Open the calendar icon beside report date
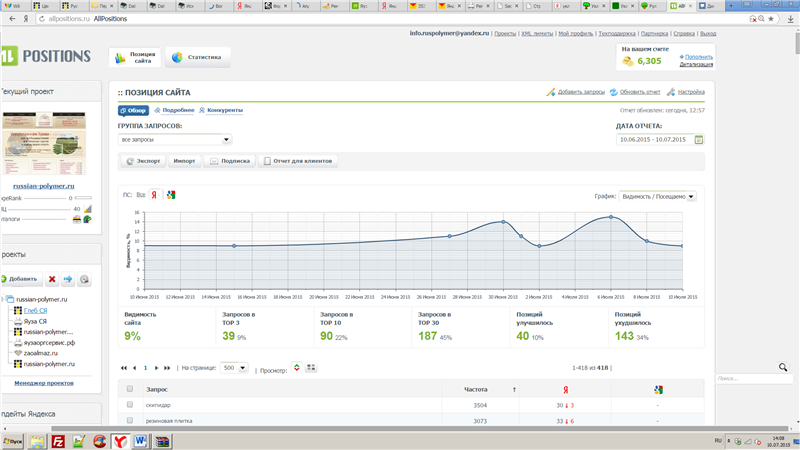Image resolution: width=800 pixels, height=450 pixels. tap(699, 139)
